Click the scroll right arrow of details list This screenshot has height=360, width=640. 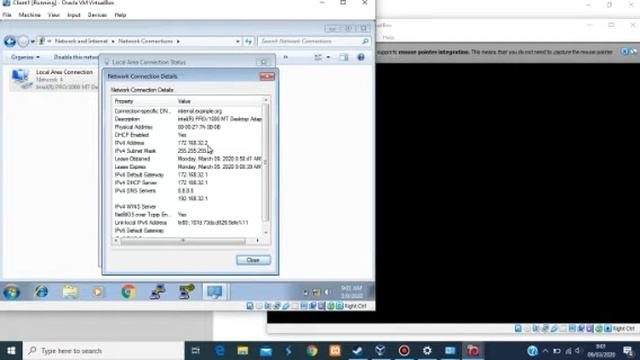coord(258,240)
